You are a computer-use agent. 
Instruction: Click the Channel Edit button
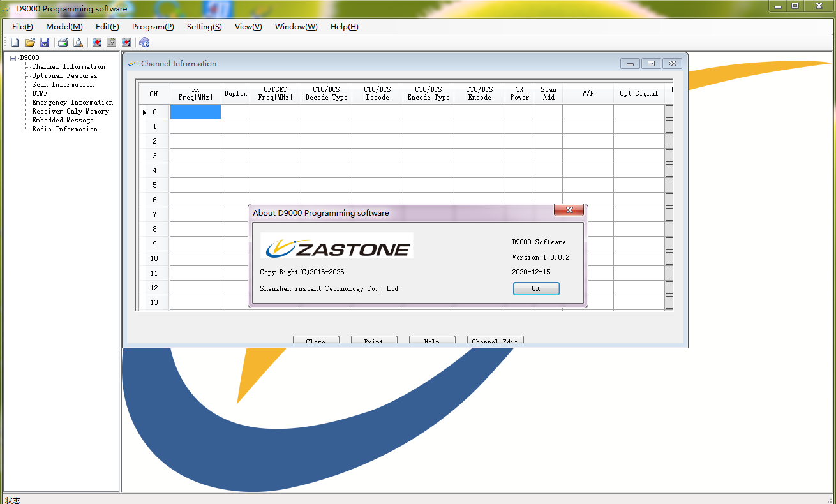[x=495, y=341]
